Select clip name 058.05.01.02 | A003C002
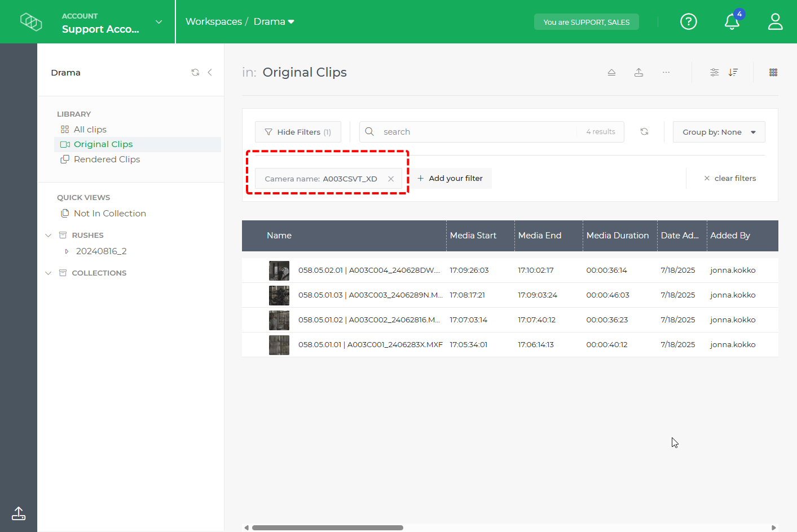 point(369,320)
